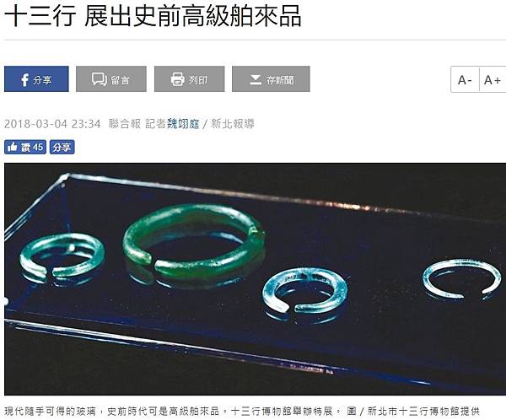Open the 留言 comments button

[111, 79]
